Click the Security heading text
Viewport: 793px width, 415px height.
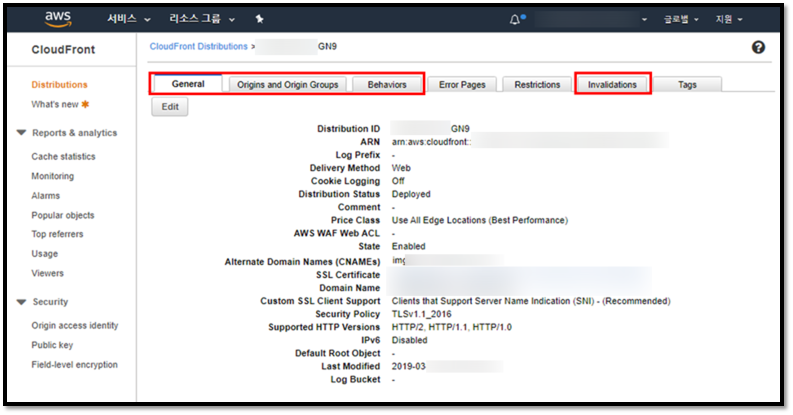click(50, 302)
